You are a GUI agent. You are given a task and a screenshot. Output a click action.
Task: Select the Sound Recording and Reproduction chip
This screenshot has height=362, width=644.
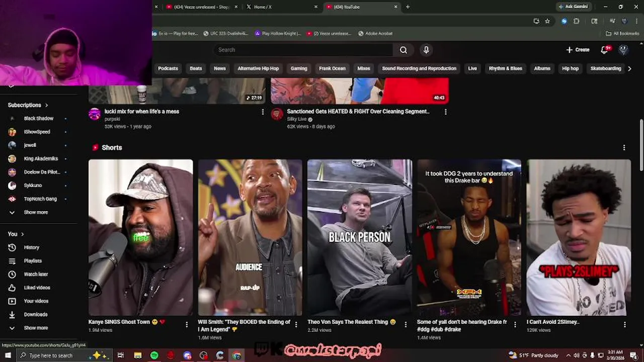(419, 68)
